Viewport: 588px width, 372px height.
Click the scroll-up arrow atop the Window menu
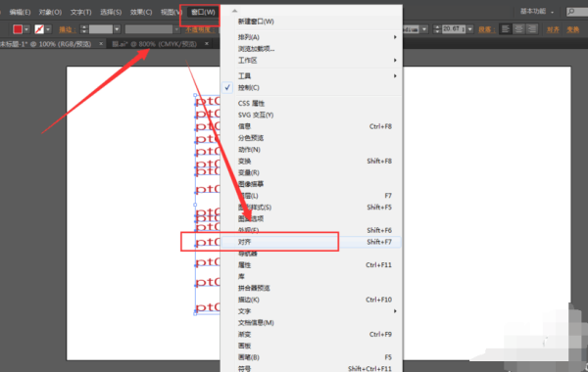click(235, 11)
